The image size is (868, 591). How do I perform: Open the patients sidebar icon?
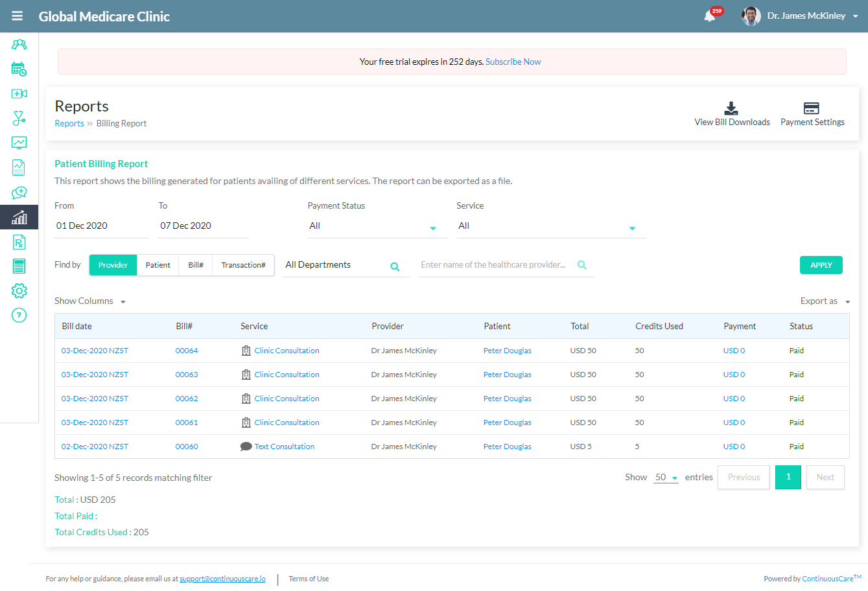pos(19,45)
